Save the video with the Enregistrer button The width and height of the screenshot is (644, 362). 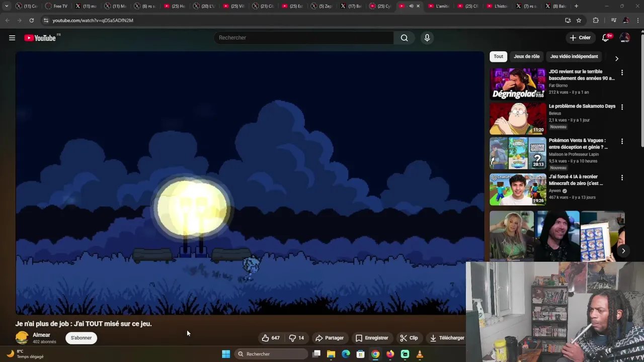[372, 338]
